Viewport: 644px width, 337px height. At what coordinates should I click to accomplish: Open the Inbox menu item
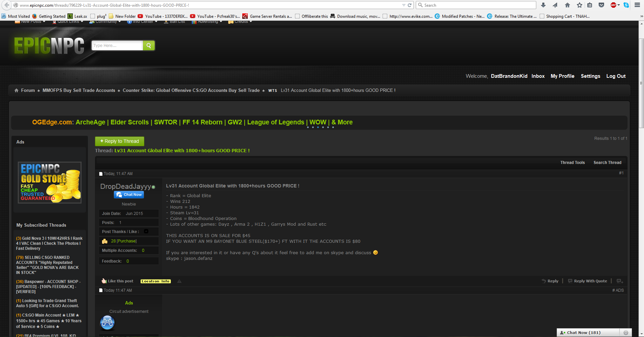538,76
